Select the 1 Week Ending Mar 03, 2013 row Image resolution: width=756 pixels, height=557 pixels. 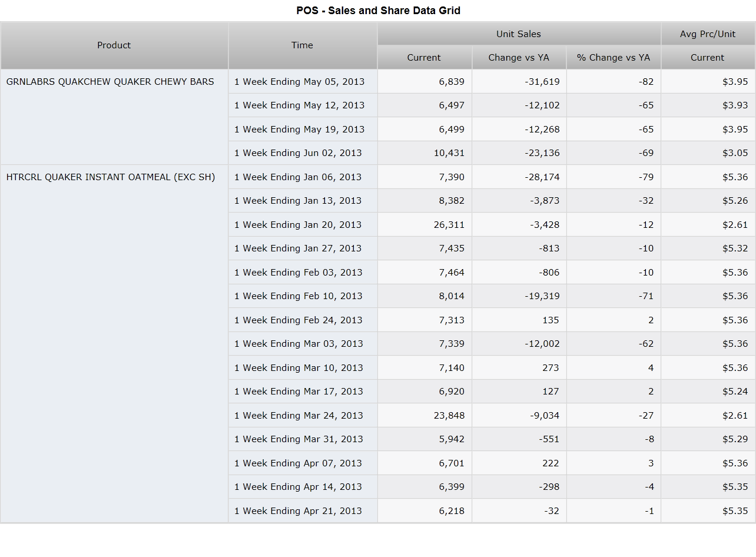coord(303,344)
